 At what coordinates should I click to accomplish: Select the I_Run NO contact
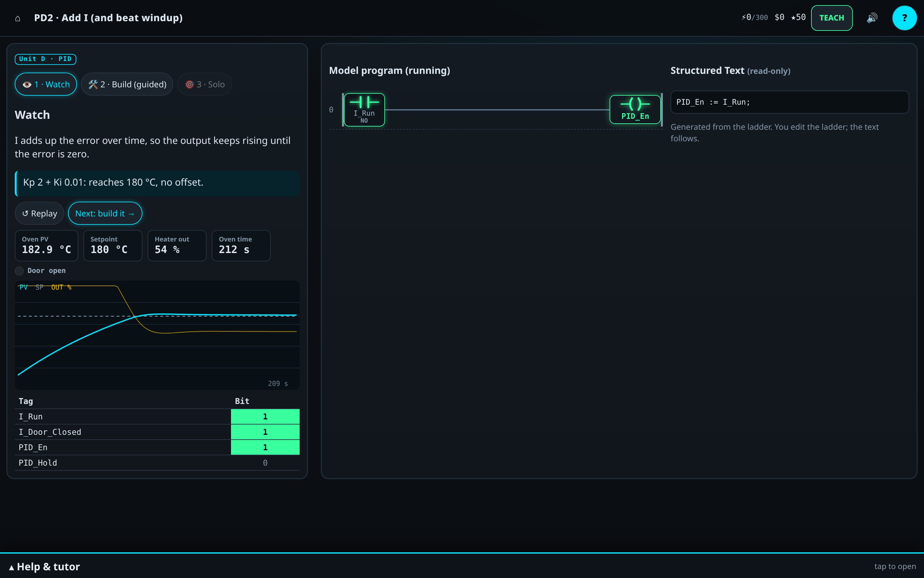364,110
